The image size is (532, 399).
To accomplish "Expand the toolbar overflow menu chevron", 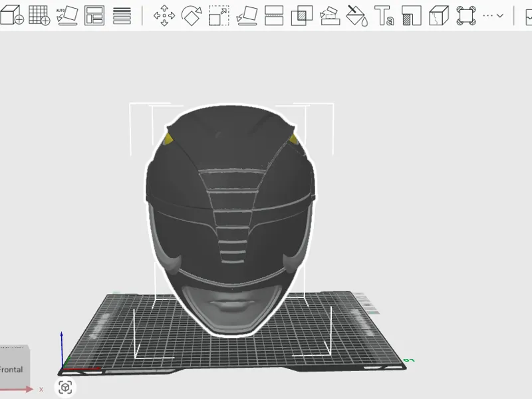I will click(x=500, y=15).
